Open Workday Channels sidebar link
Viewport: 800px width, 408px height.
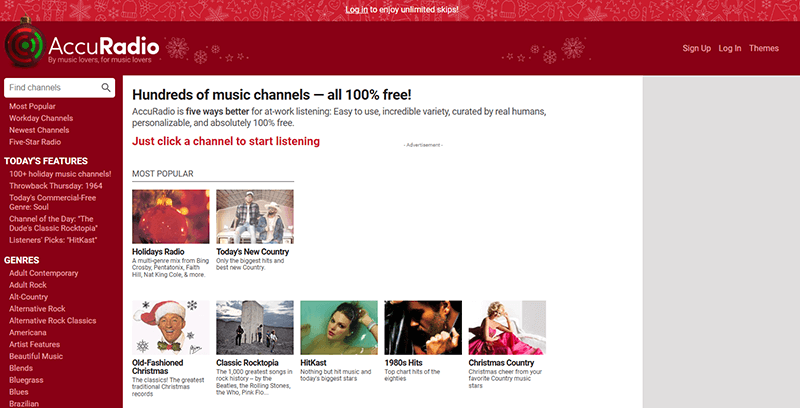pyautogui.click(x=41, y=118)
